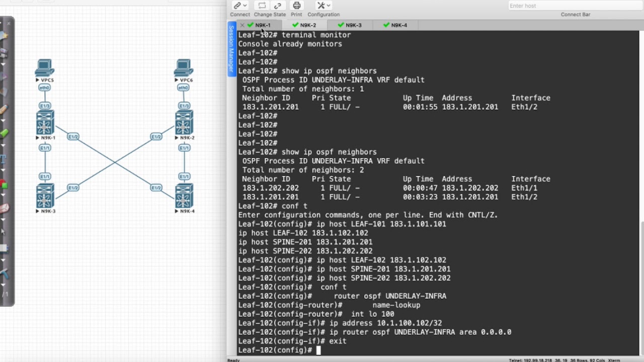This screenshot has width=644, height=362.
Task: Click the right Change State link icon
Action: point(277,6)
